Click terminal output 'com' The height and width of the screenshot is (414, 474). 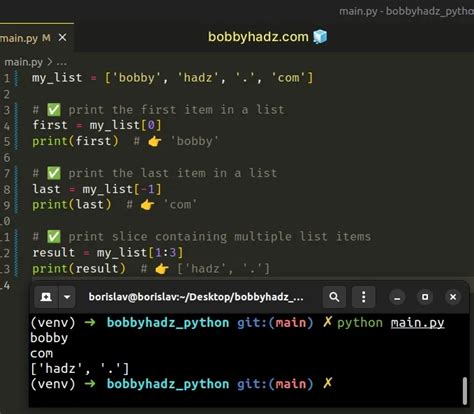point(42,353)
